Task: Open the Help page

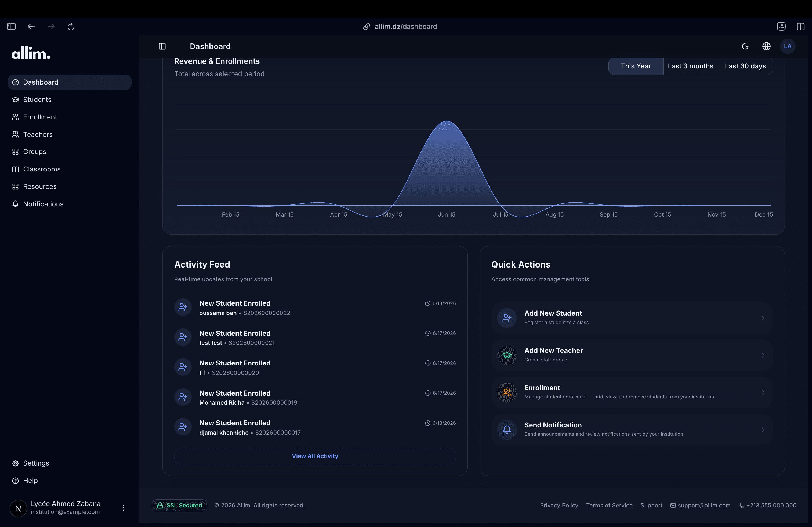Action: click(x=70, y=480)
